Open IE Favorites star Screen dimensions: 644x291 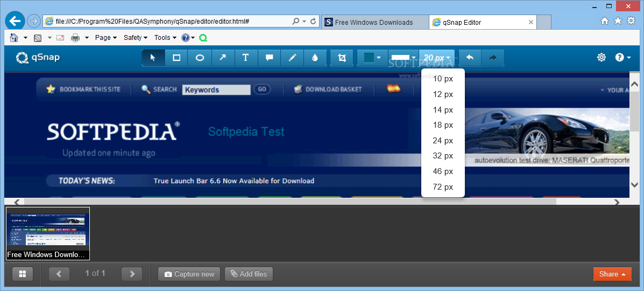pyautogui.click(x=618, y=21)
